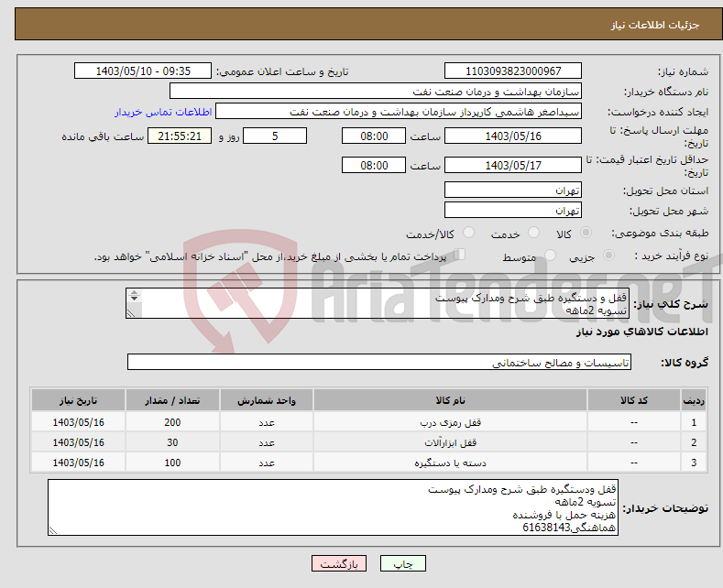Select the متوسط purchase type radio
Viewport: 723px width, 588px height.
coord(550,255)
